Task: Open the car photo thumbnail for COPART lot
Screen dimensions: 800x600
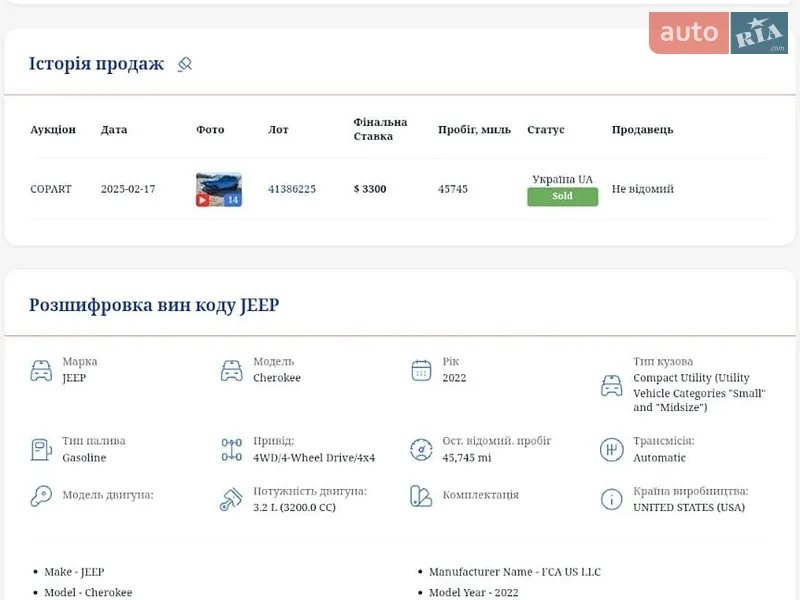Action: (x=219, y=190)
